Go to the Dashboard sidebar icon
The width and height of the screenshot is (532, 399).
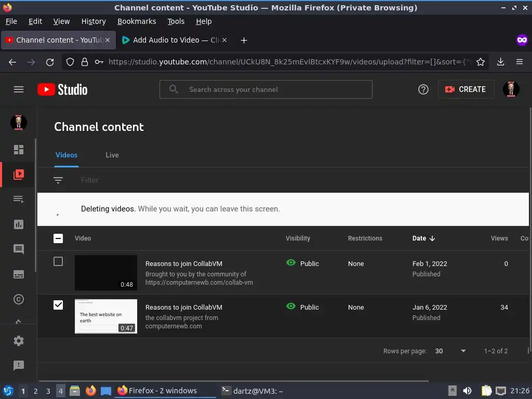pos(19,150)
